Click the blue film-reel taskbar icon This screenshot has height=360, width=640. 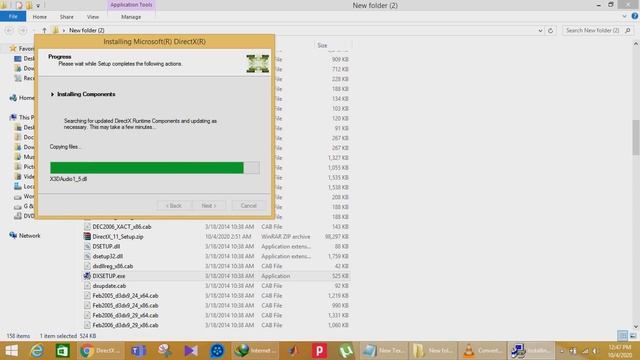coord(217,351)
